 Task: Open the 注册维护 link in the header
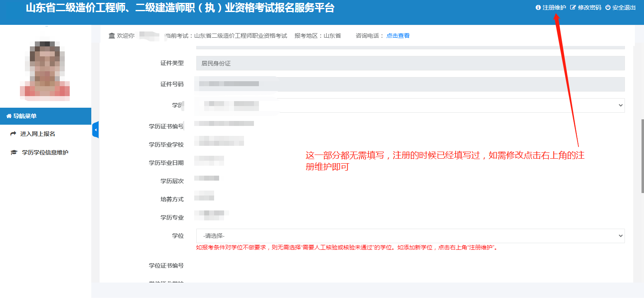554,7
